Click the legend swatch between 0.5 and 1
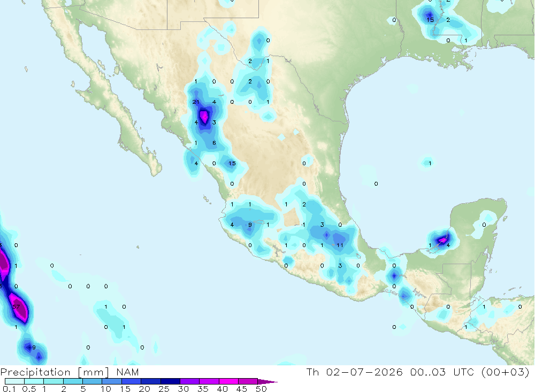The height and width of the screenshot is (392, 535). click(34, 381)
